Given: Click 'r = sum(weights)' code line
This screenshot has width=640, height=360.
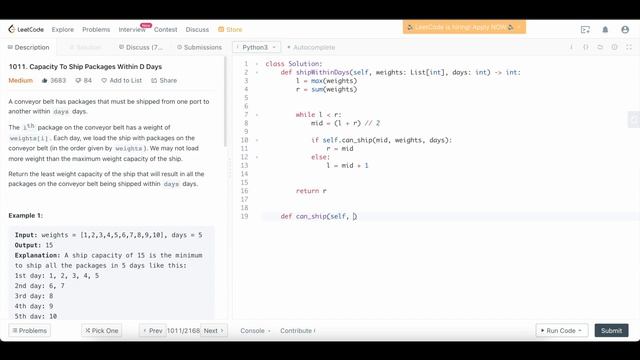Looking at the screenshot, I should (x=327, y=89).
